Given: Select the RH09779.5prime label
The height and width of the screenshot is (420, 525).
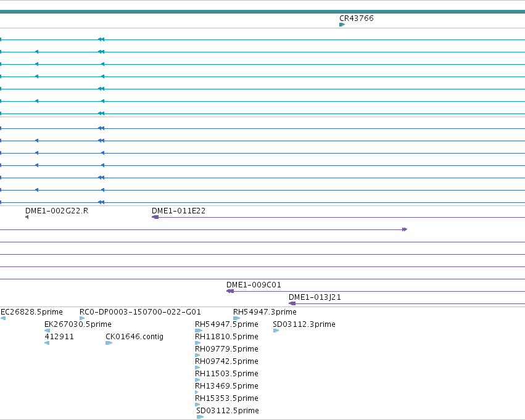Looking at the screenshot, I should tap(226, 349).
